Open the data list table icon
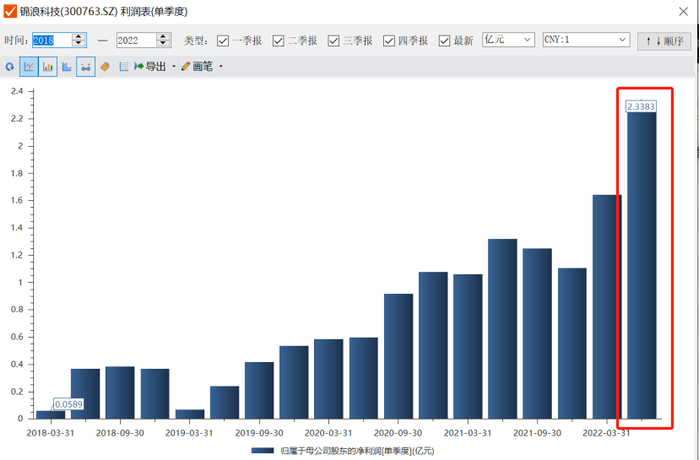 coord(124,67)
